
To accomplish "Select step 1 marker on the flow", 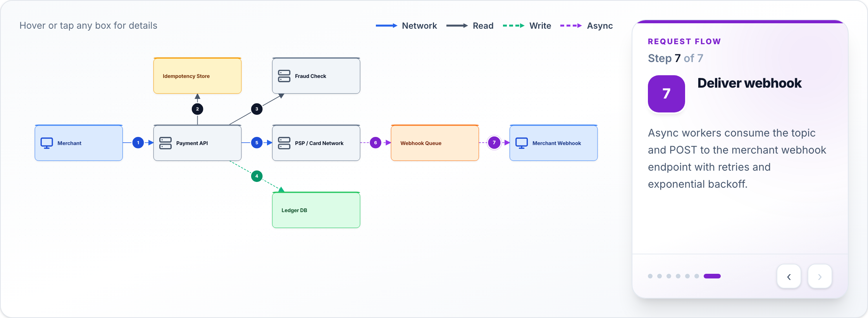I will coord(138,143).
